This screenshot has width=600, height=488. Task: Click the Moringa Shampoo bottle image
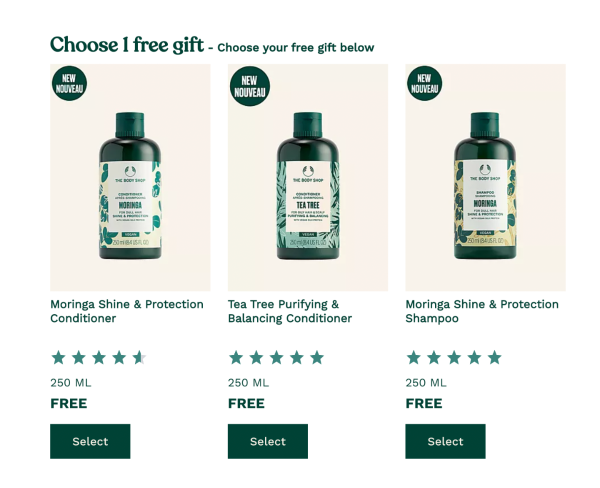pyautogui.click(x=486, y=178)
